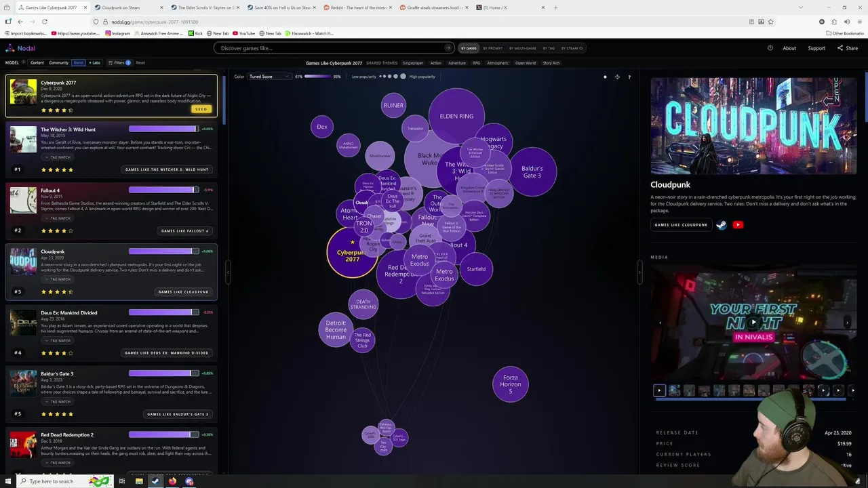Open the Share menu
Viewport: 868px width, 488px height.
848,48
